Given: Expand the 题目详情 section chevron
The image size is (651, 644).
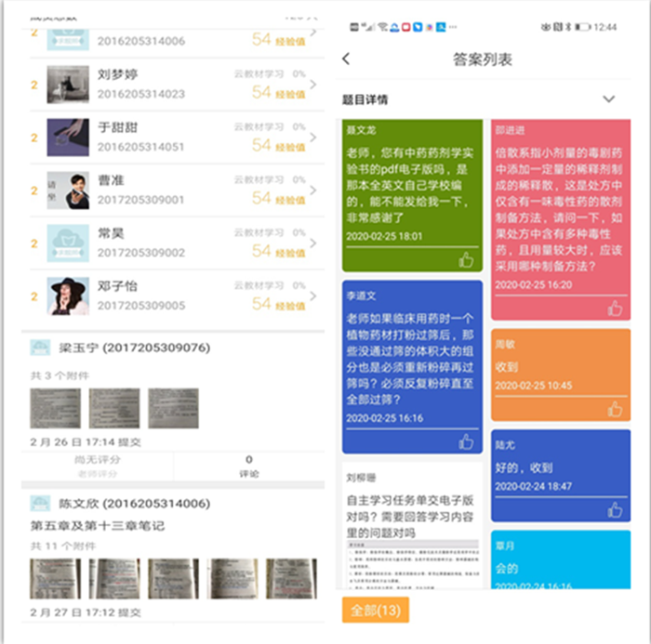Looking at the screenshot, I should [x=609, y=99].
